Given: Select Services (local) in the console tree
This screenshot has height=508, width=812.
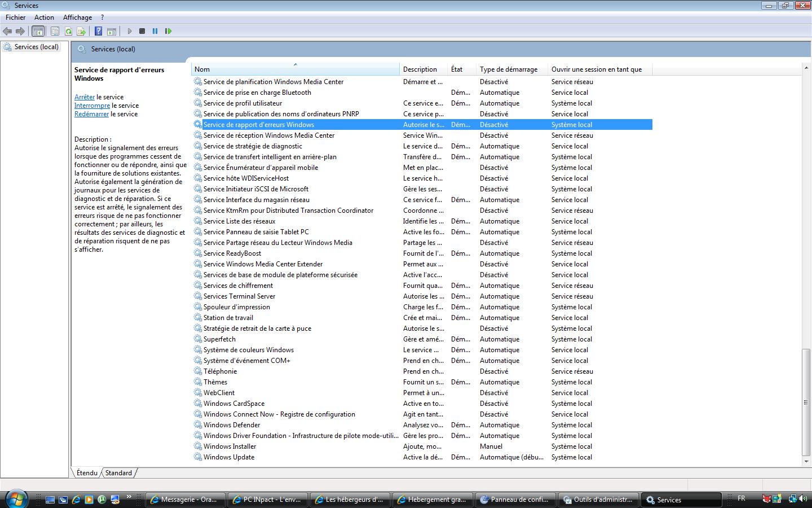Looking at the screenshot, I should coord(36,47).
